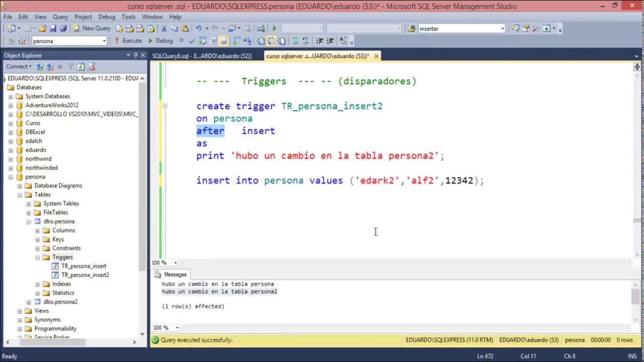Open editor zoom 100 % dropdown
The image size is (644, 362).
(175, 262)
